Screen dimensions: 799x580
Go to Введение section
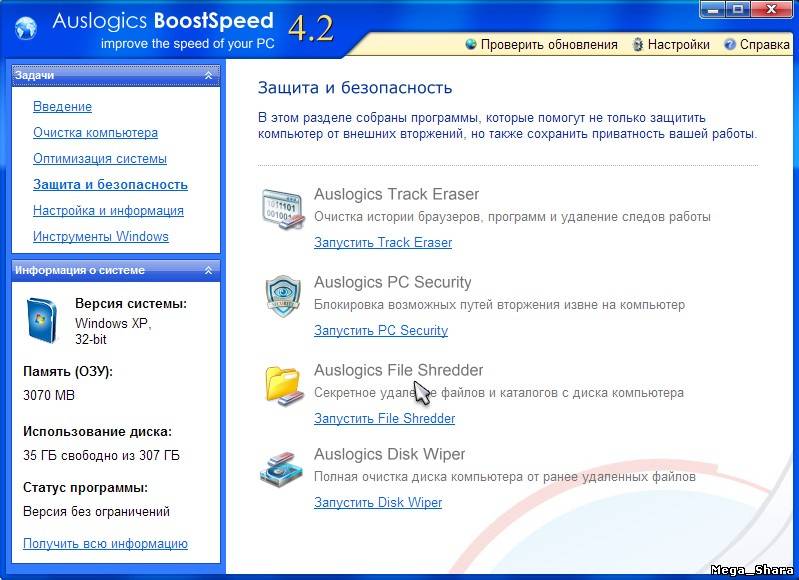[x=62, y=107]
